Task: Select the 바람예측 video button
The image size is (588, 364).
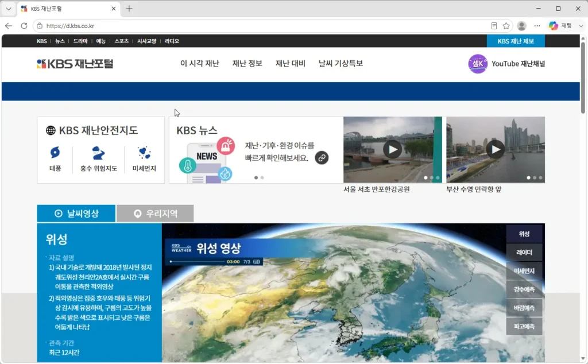Action: click(524, 308)
